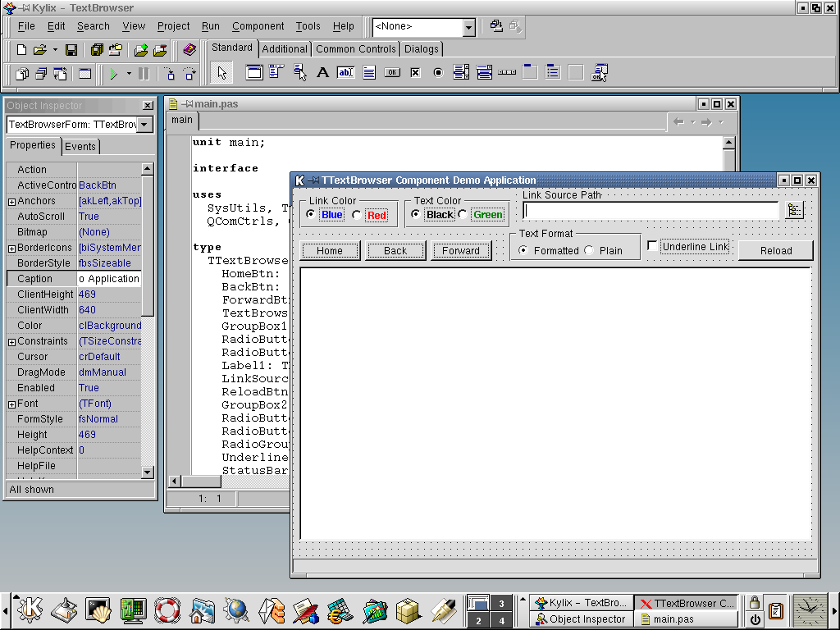This screenshot has height=630, width=840.
Task: Open the help book icon
Action: pos(189,50)
